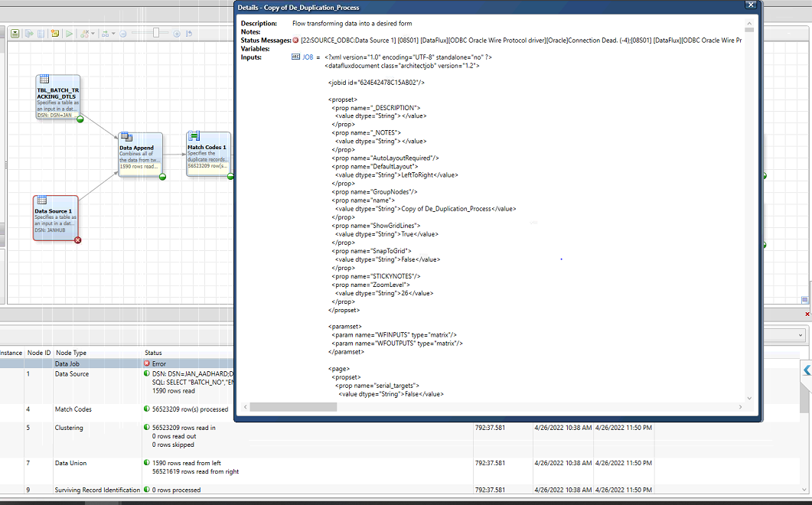Viewport: 812px width, 505px height.
Task: Click the JOB input icon beside Inputs
Action: tap(295, 57)
